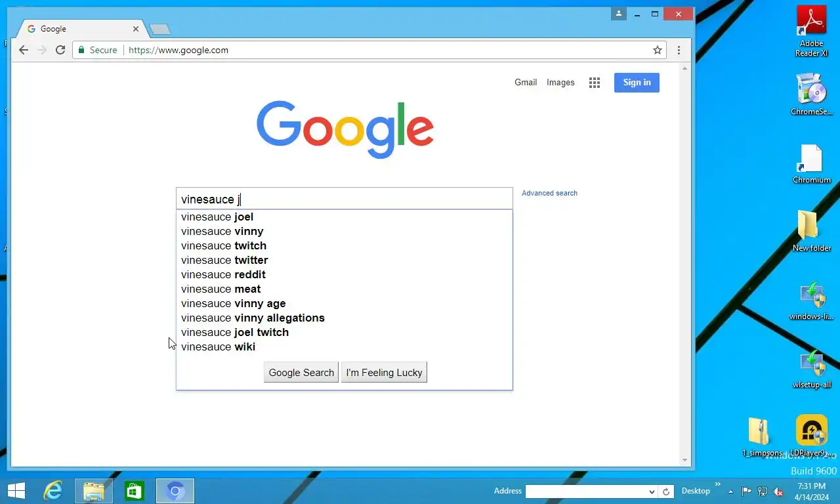
Task: Select New folder on desktop
Action: [x=812, y=231]
